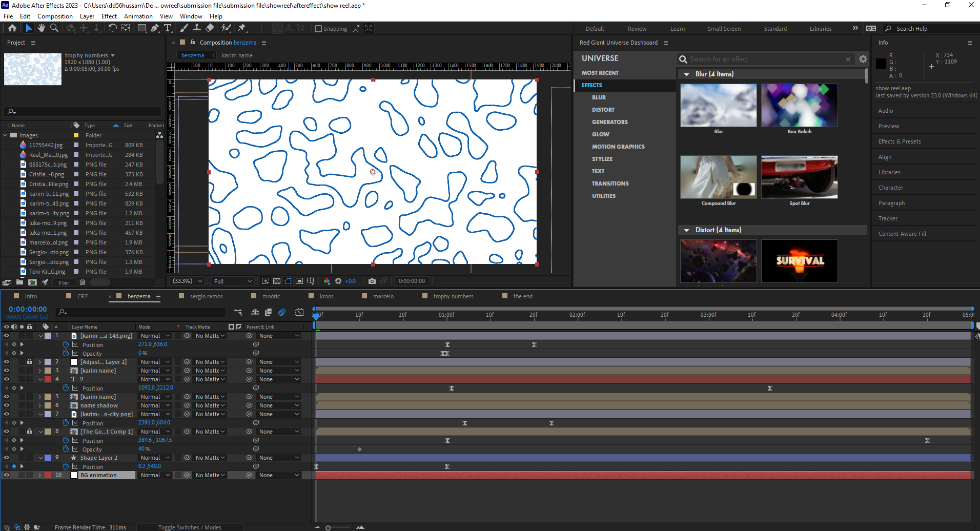The height and width of the screenshot is (531, 980).
Task: Select the Horizontal Type tool
Action: pos(168,28)
